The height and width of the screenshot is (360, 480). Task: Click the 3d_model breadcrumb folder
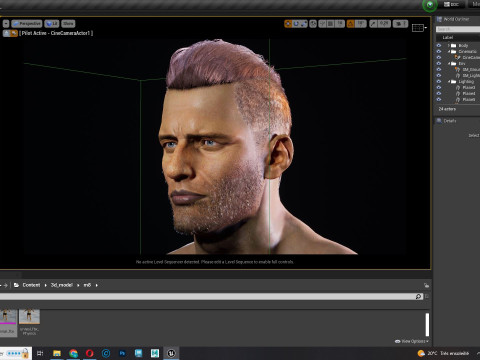pyautogui.click(x=62, y=285)
